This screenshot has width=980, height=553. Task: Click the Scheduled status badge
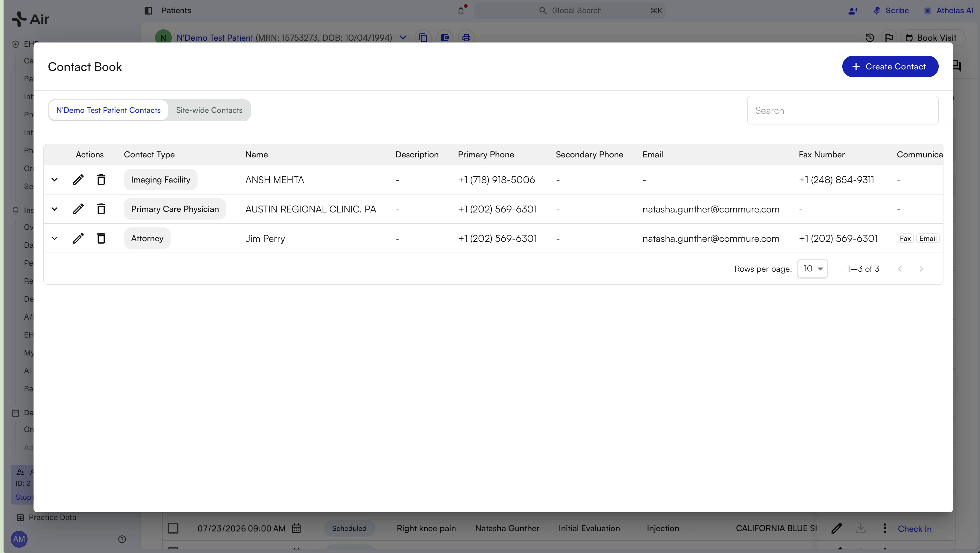pyautogui.click(x=349, y=528)
